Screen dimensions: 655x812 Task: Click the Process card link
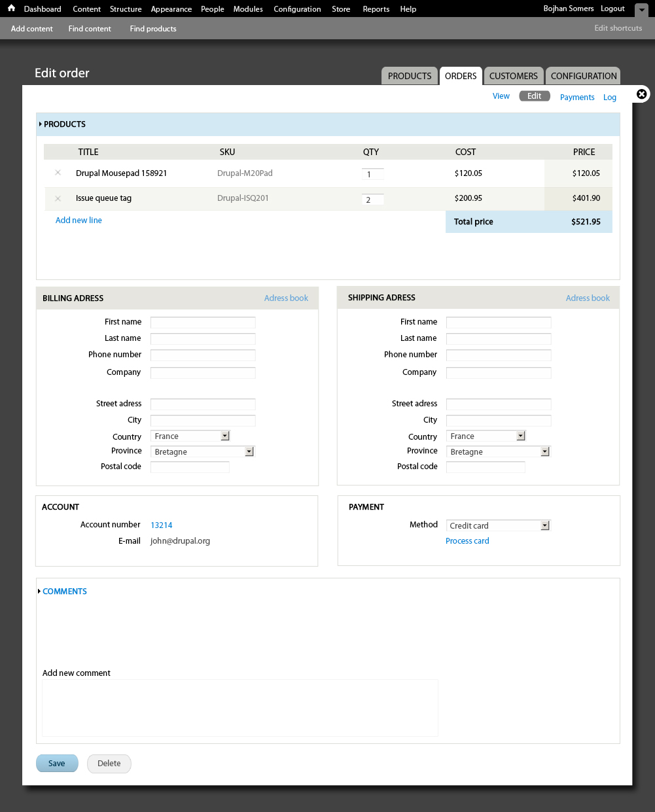pyautogui.click(x=467, y=540)
